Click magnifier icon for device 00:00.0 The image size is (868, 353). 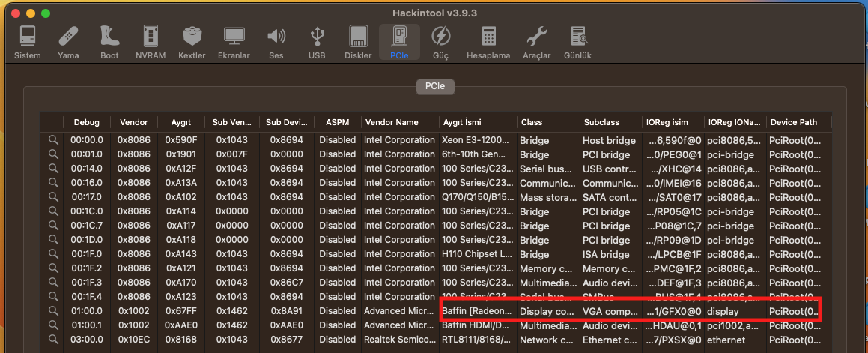53,140
